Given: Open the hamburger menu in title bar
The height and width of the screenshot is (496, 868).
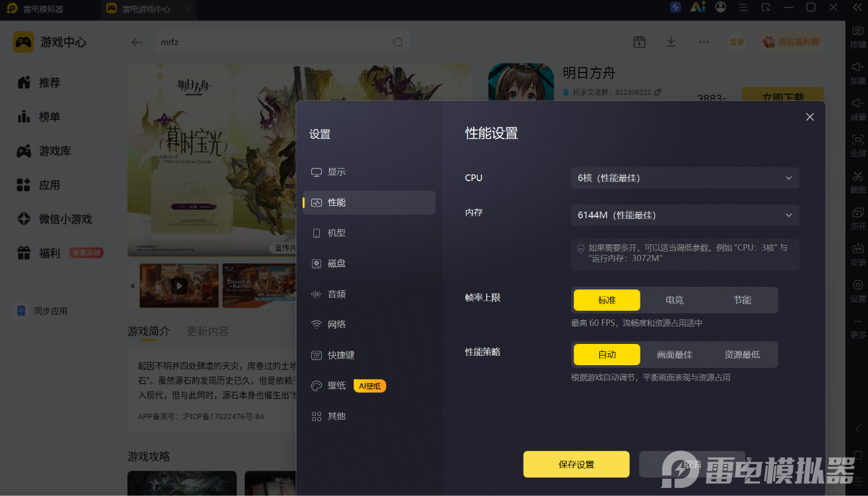Looking at the screenshot, I should (x=743, y=7).
